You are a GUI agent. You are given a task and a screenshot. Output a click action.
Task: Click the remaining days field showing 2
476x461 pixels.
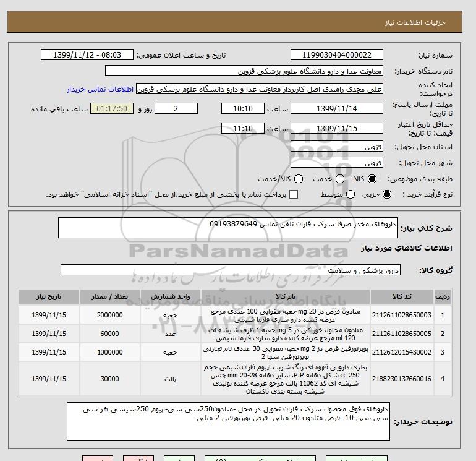[176, 108]
